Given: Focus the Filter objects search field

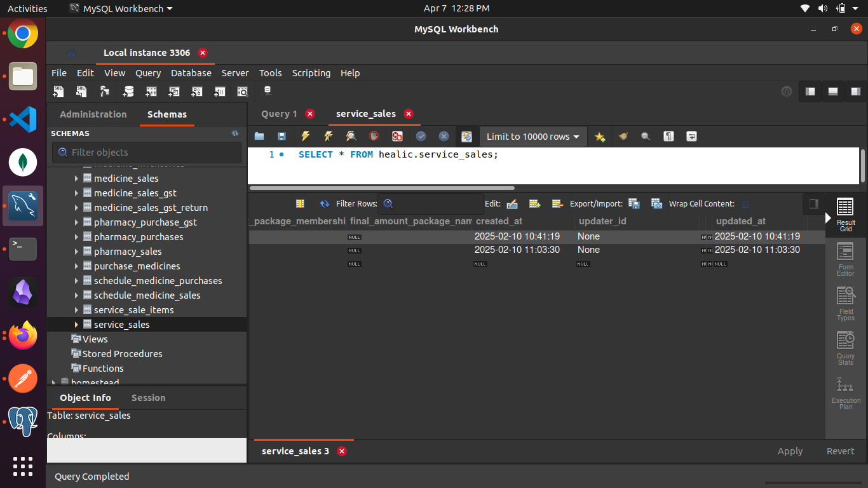Looking at the screenshot, I should (147, 152).
